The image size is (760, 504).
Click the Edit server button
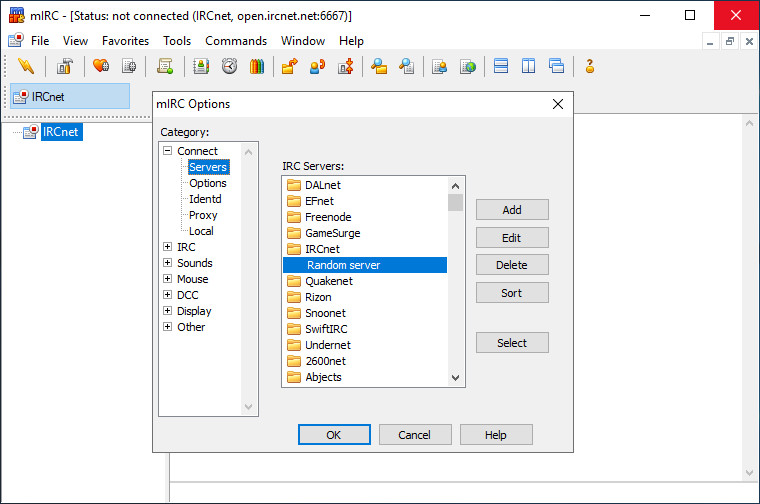point(512,238)
